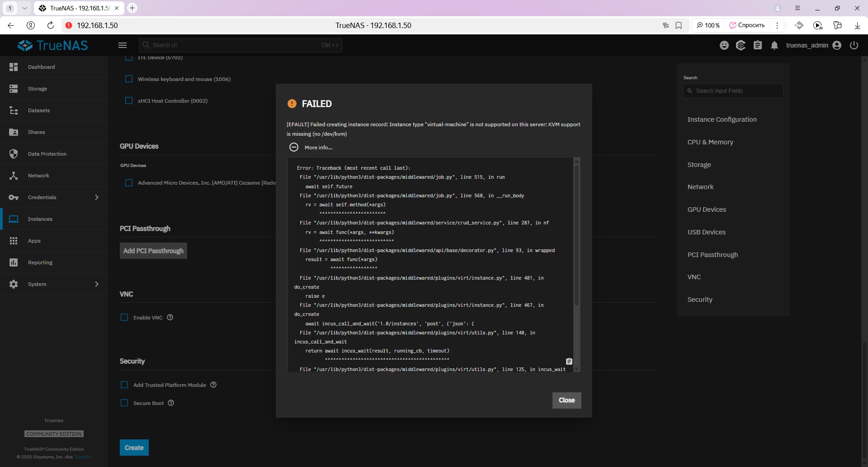Screen dimensions: 868x467
Task: Open browser downloads
Action: pyautogui.click(x=857, y=25)
